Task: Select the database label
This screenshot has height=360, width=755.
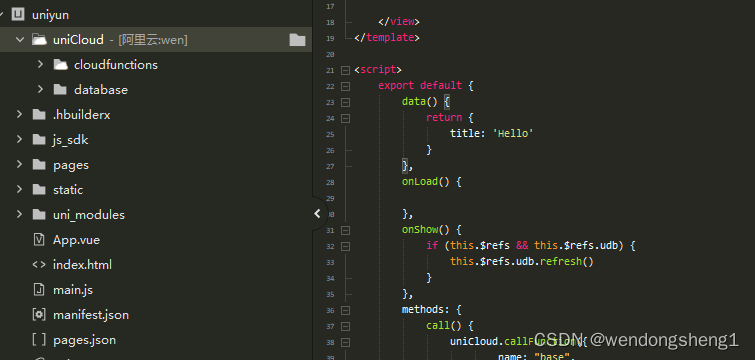Action: click(x=101, y=90)
